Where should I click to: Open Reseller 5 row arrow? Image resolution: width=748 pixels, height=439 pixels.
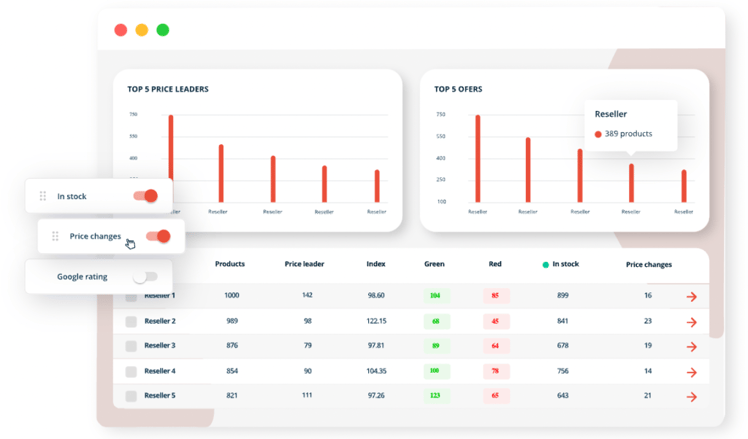pos(692,397)
